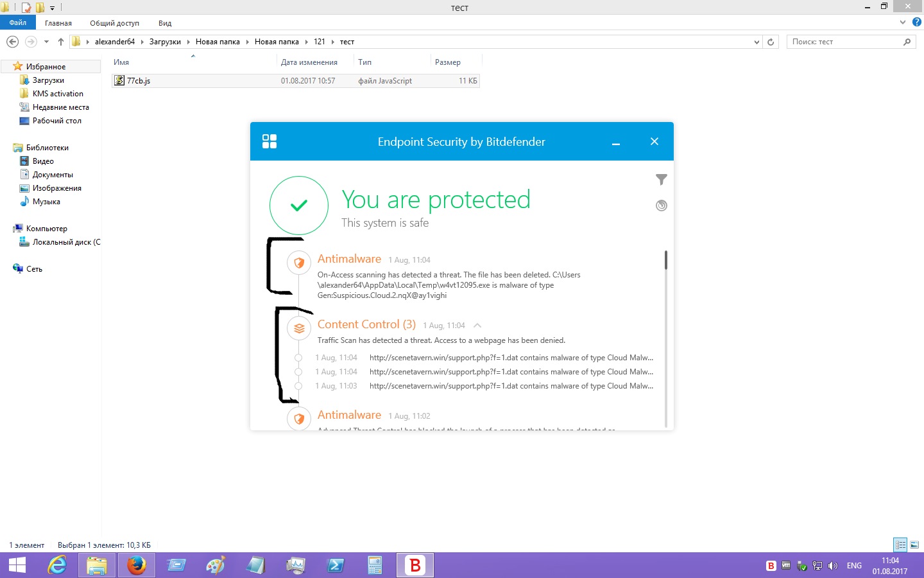Open the Файл ribbon tab in Explorer

(x=18, y=22)
